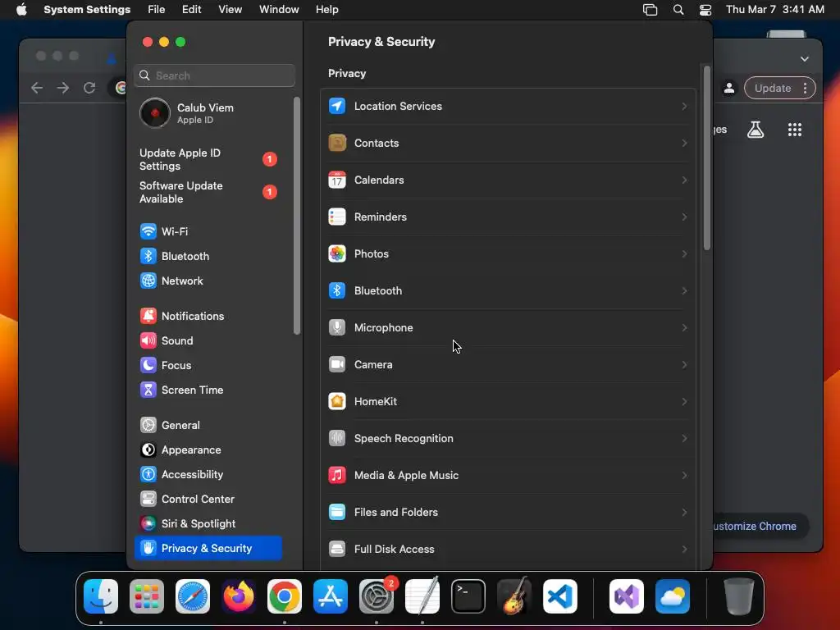Open the File menu
The image size is (840, 630).
(x=157, y=10)
